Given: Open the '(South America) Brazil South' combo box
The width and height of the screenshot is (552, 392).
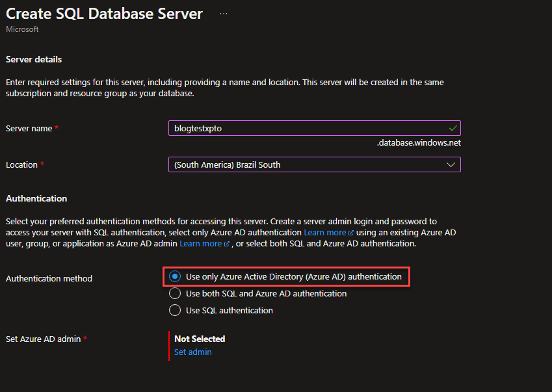Looking at the screenshot, I should (315, 164).
